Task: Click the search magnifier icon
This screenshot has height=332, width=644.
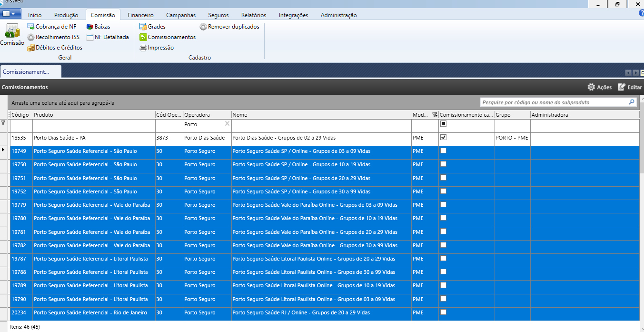Action: click(632, 102)
